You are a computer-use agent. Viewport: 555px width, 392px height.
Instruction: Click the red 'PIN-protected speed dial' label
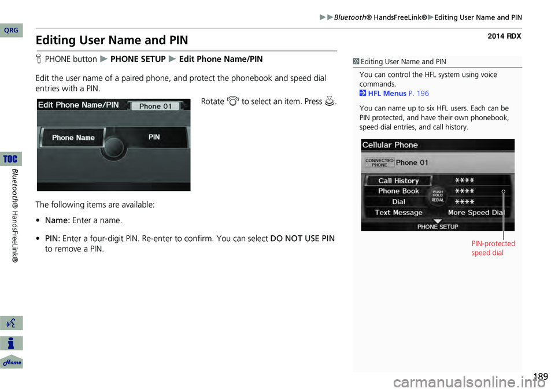tap(493, 248)
